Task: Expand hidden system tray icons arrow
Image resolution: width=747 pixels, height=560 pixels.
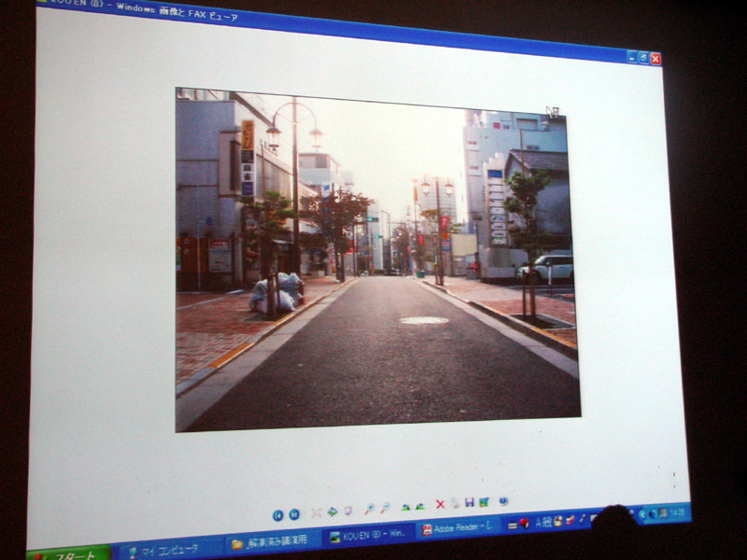Action: click(x=642, y=514)
